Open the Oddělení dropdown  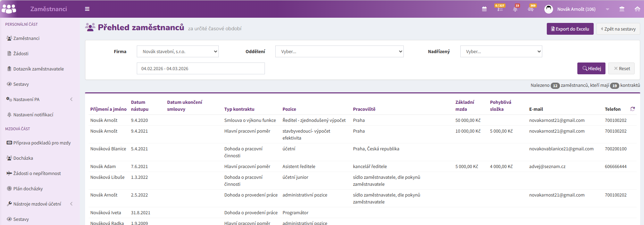(340, 51)
